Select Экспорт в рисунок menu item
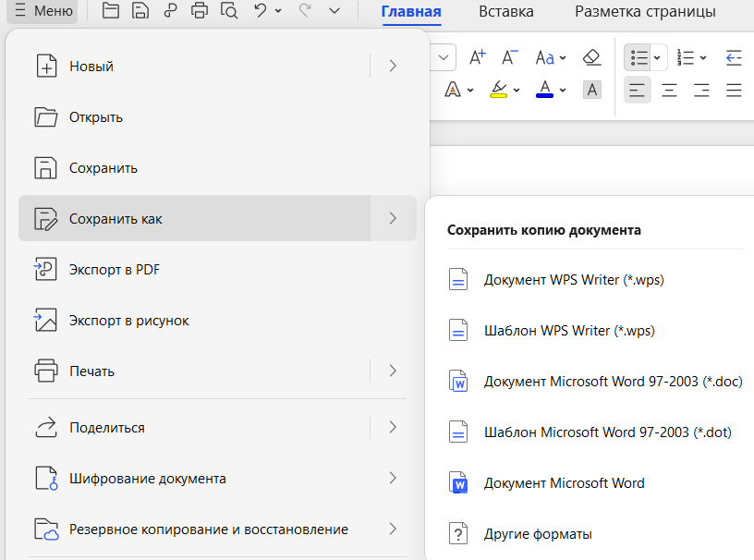754x560 pixels. 217,321
